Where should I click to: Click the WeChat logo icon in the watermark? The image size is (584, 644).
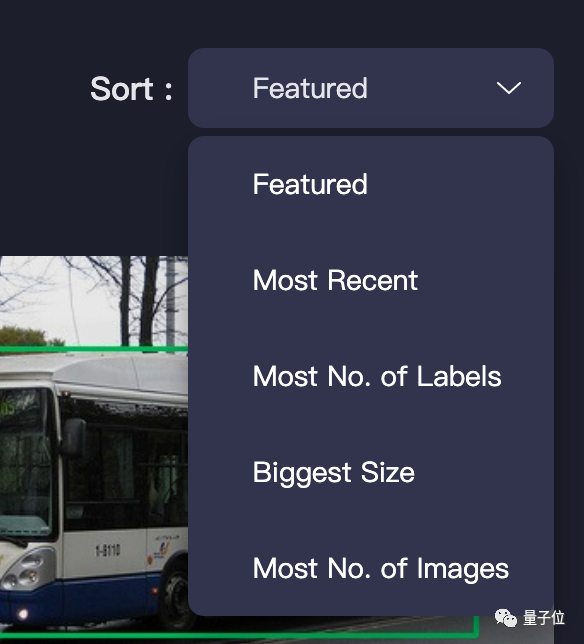pos(506,618)
